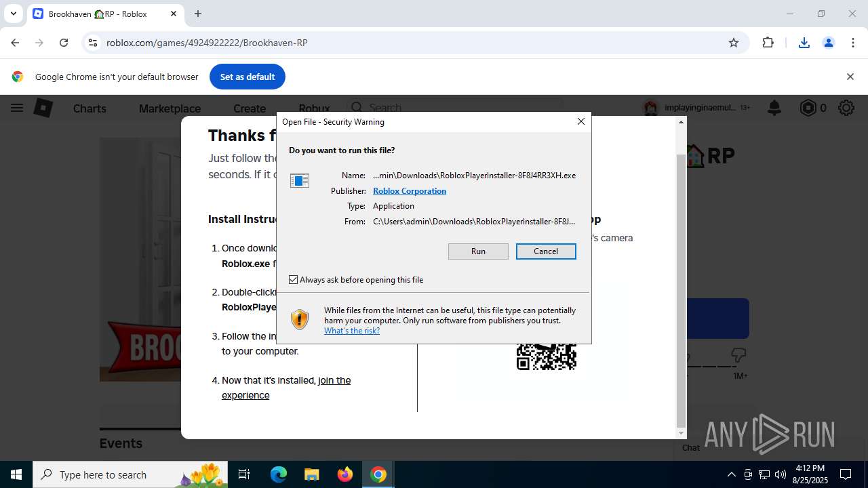Open Create in Roblox navigation
The width and height of the screenshot is (868, 488).
[x=250, y=108]
